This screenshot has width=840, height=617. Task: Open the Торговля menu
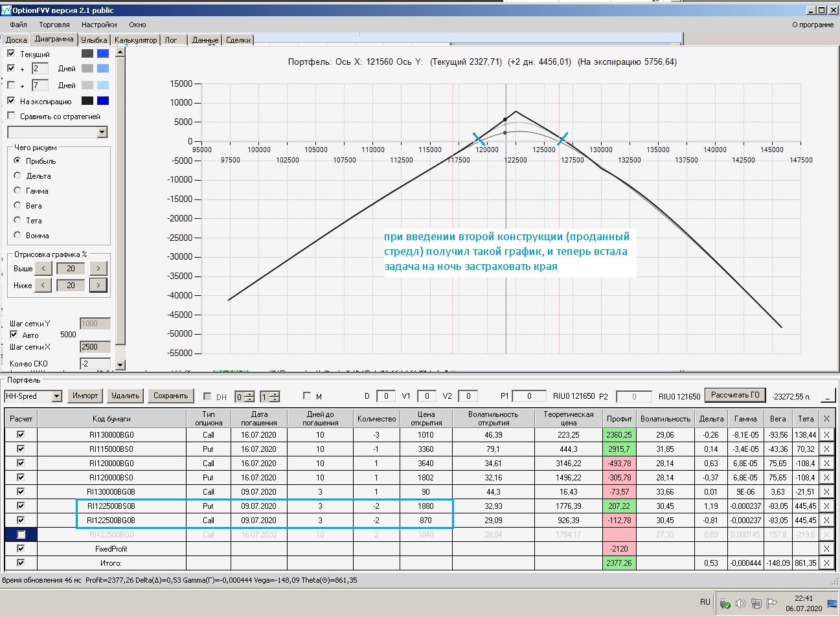coord(54,25)
